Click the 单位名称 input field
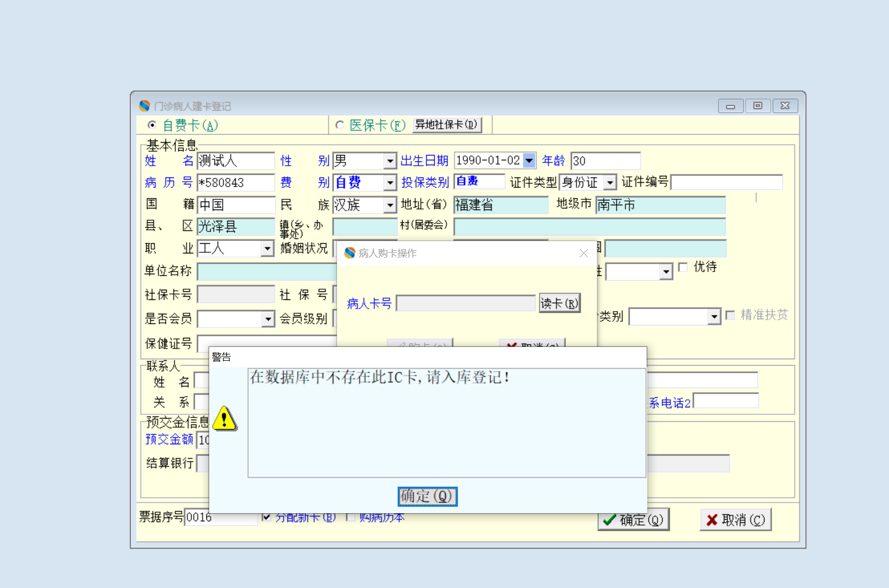889x588 pixels. tap(267, 272)
